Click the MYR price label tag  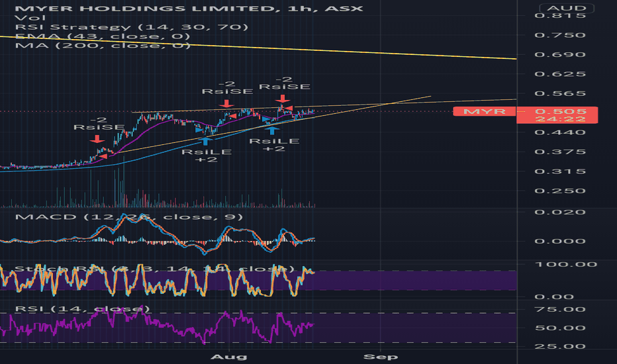[484, 111]
